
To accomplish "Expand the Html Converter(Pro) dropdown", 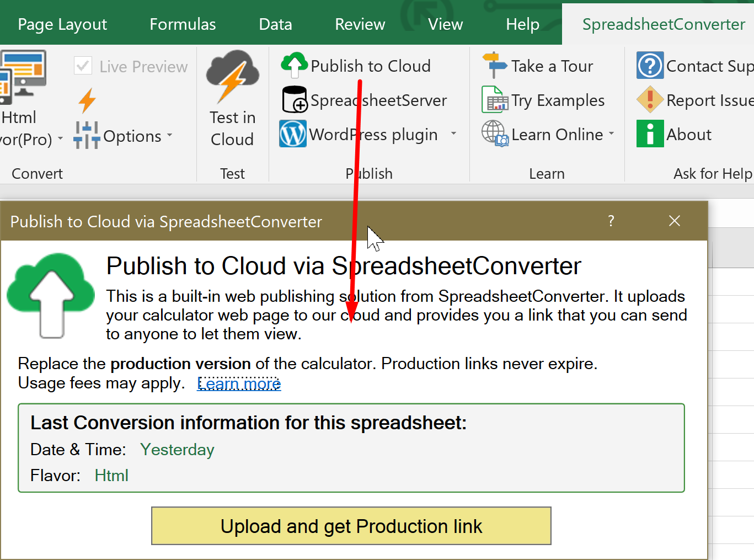I will tap(61, 139).
